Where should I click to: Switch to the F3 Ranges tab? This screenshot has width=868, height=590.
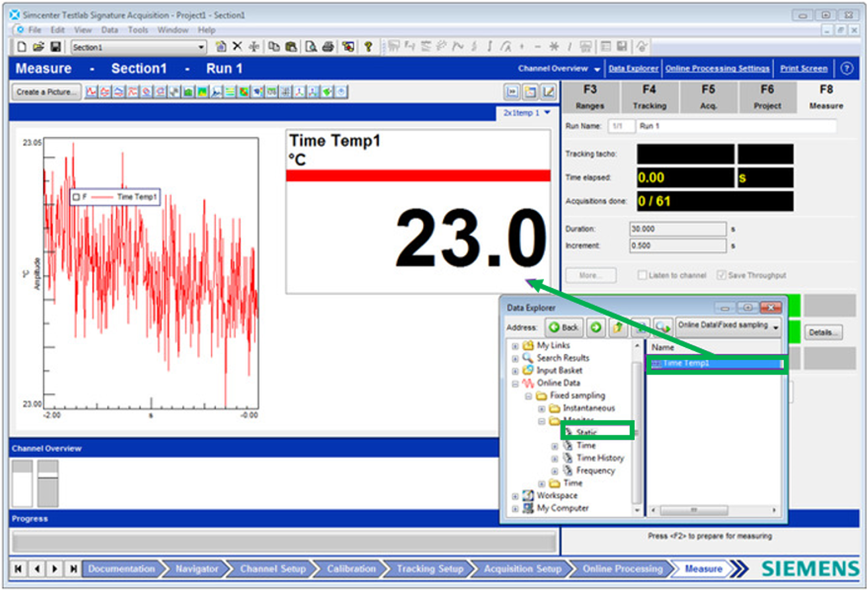pyautogui.click(x=590, y=97)
